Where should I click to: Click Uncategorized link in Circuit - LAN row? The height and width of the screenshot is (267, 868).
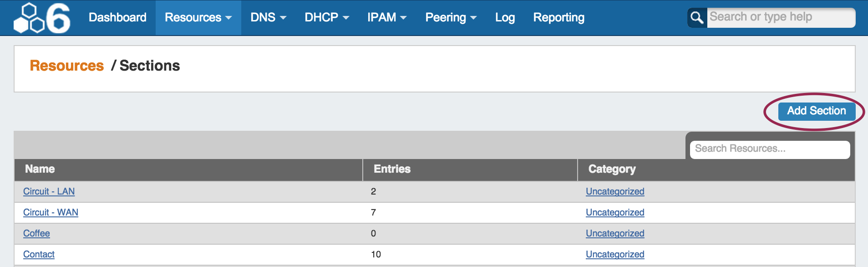coord(614,192)
